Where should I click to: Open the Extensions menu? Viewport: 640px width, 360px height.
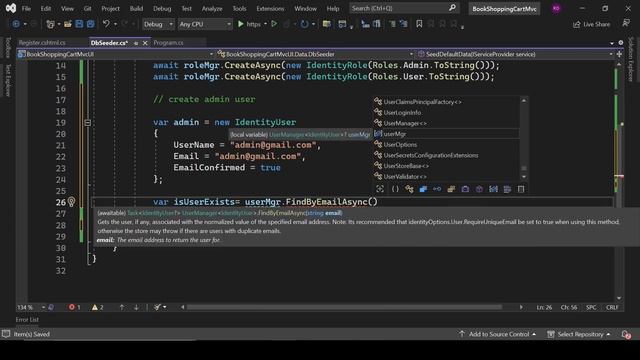(270, 9)
